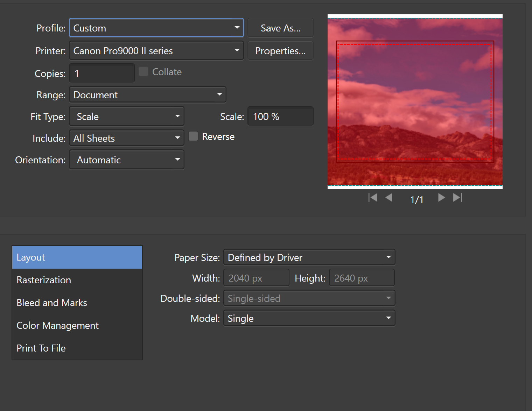Switch to the Rasterization section
532x411 pixels.
click(x=44, y=280)
